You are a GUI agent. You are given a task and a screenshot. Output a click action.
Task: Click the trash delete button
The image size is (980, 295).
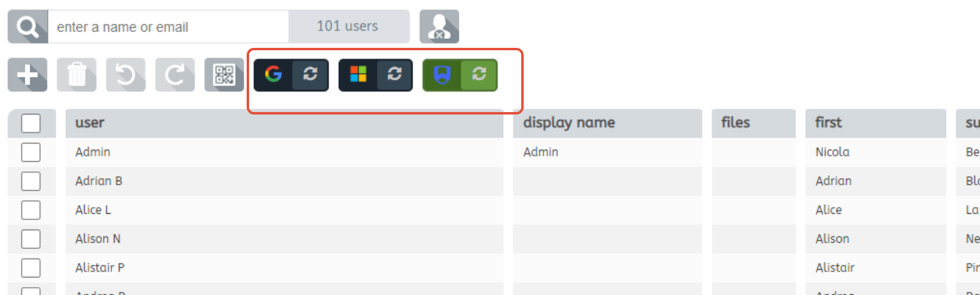coord(77,75)
